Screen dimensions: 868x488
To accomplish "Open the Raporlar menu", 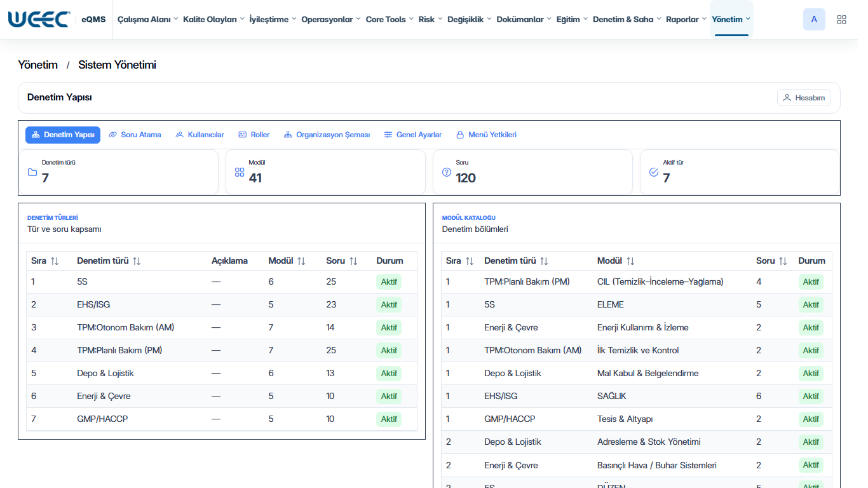I will [686, 20].
